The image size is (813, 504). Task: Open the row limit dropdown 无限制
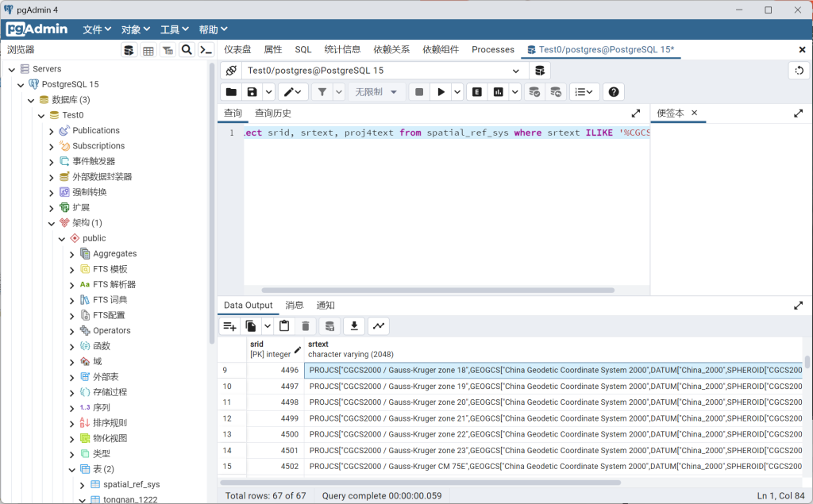click(376, 92)
